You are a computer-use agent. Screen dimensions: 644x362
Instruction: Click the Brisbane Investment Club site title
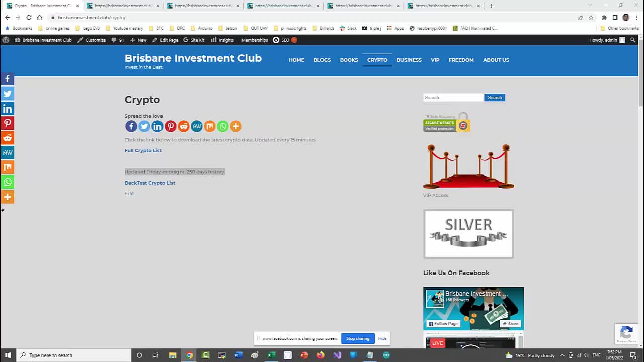click(193, 58)
